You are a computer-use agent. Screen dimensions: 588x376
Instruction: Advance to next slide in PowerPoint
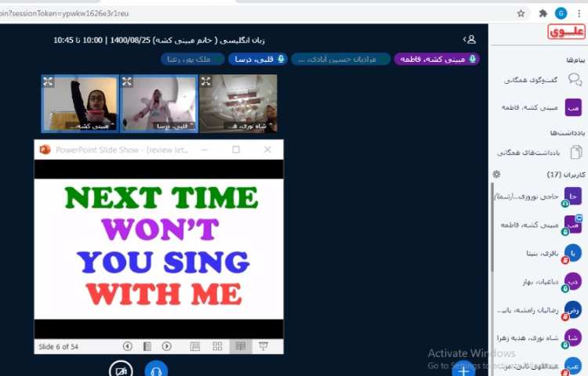click(166, 346)
